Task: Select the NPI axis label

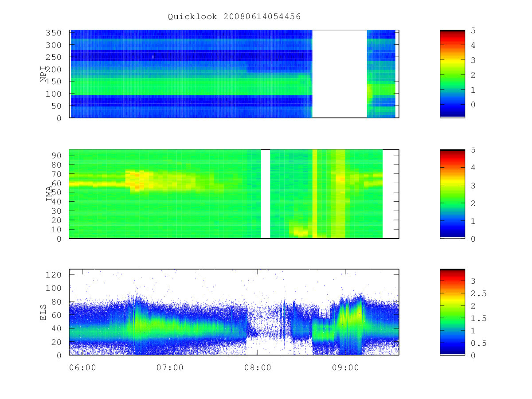Action: click(x=44, y=74)
